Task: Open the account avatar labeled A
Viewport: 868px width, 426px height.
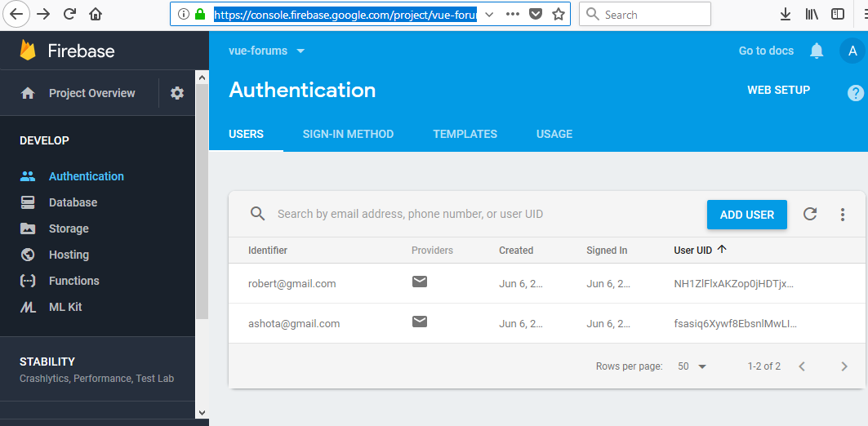Action: coord(852,51)
